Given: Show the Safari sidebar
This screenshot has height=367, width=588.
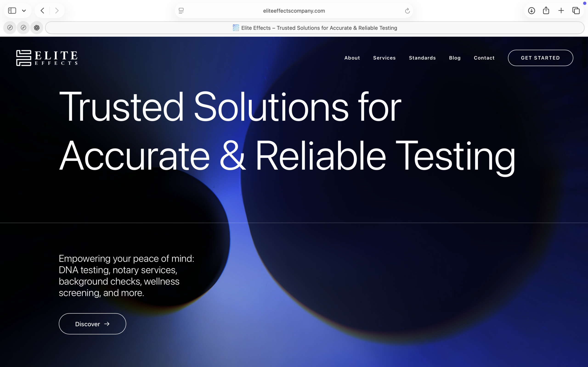Looking at the screenshot, I should coord(12,11).
